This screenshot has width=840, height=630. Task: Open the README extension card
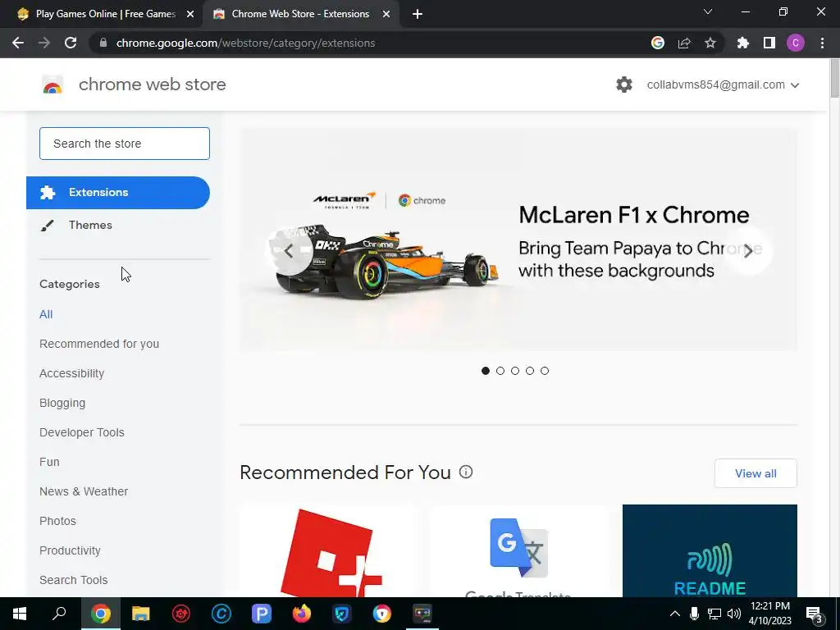(x=710, y=550)
